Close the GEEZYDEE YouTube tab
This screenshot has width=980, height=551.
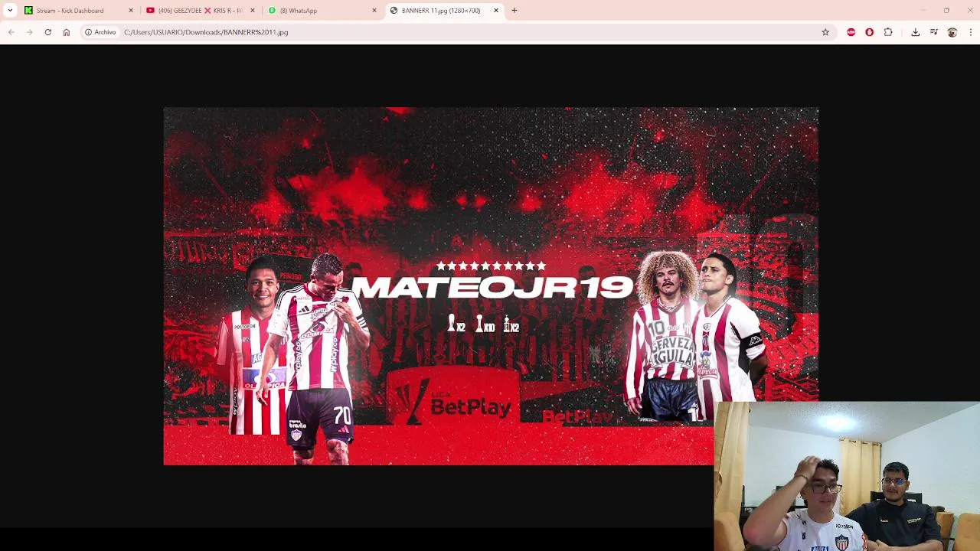tap(252, 11)
